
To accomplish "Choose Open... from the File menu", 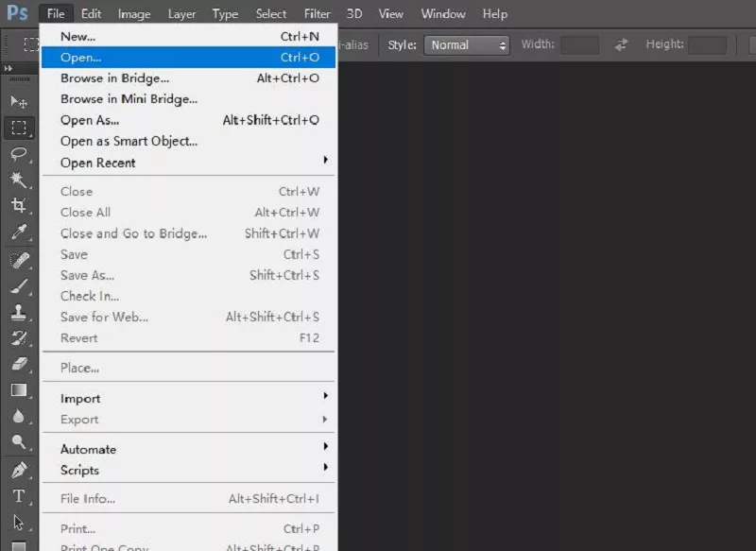I will point(188,58).
